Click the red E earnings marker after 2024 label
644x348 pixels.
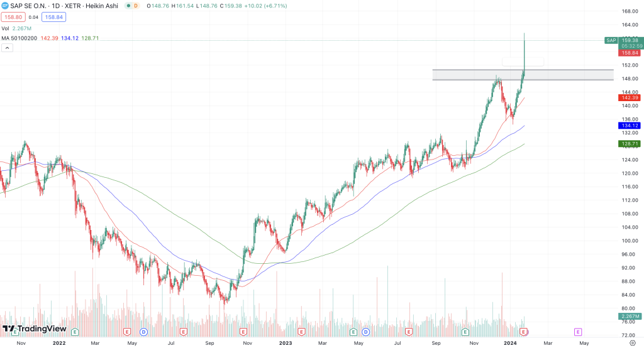[523, 332]
